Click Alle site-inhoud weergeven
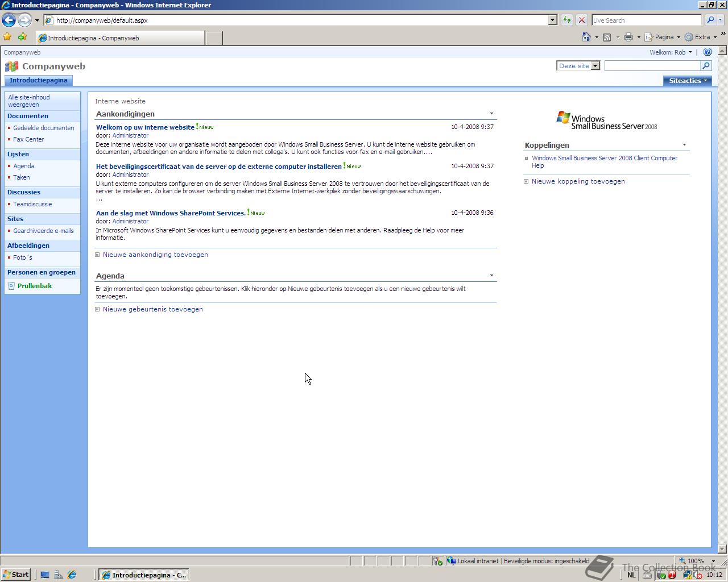The image size is (728, 582). [x=29, y=101]
